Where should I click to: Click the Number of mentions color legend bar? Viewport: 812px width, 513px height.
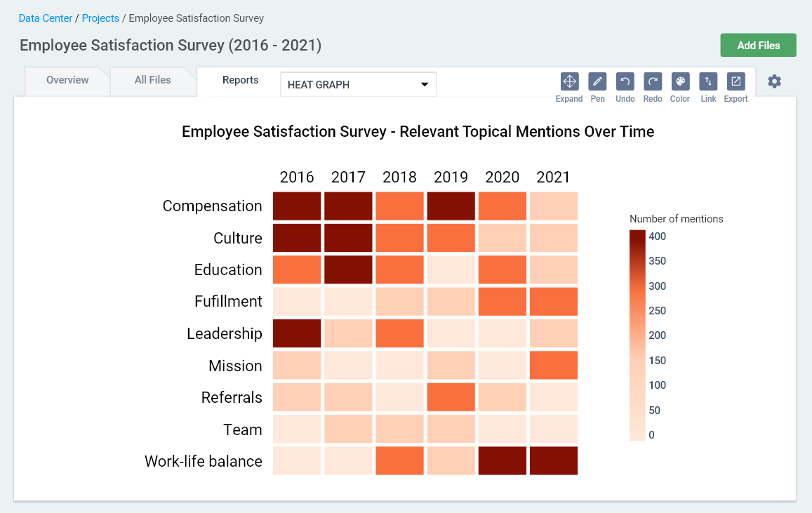pos(637,335)
